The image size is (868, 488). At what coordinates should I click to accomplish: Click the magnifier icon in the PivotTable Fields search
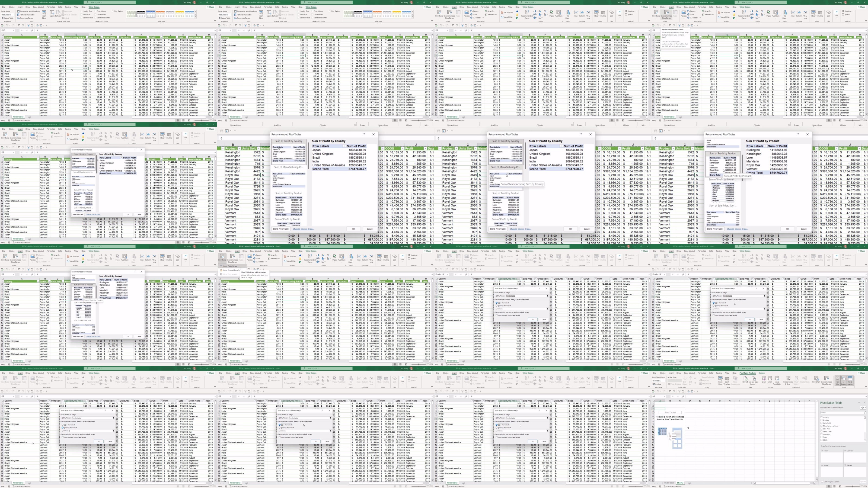pos(865,413)
